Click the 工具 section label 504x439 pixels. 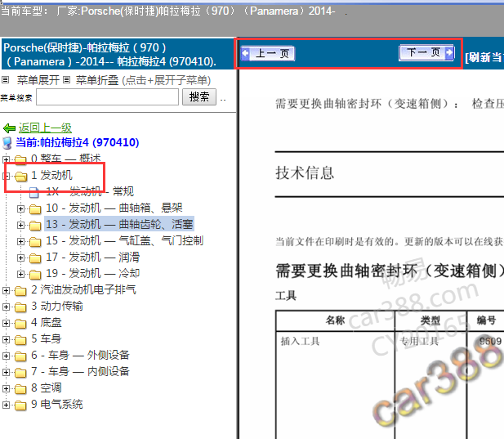(286, 295)
